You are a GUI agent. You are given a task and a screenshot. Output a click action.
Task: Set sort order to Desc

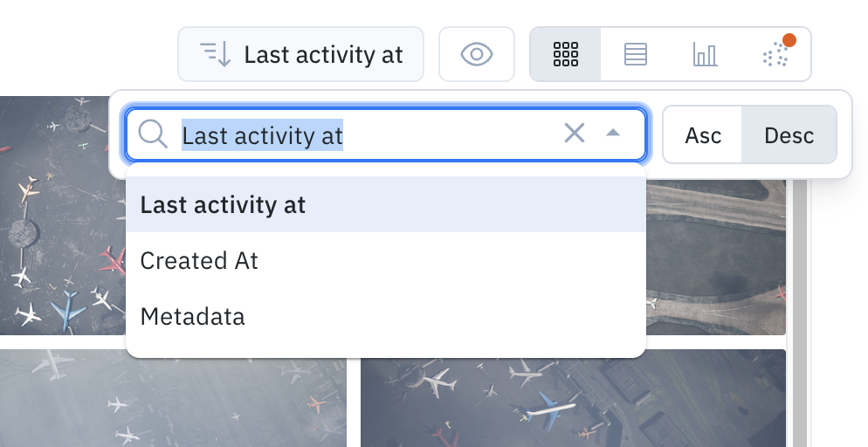point(789,135)
